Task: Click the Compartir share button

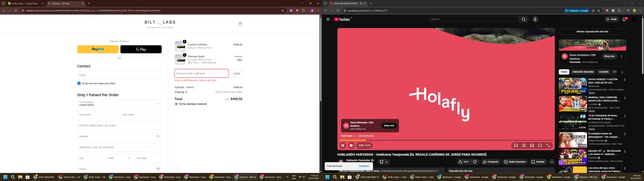Action: 490,162
